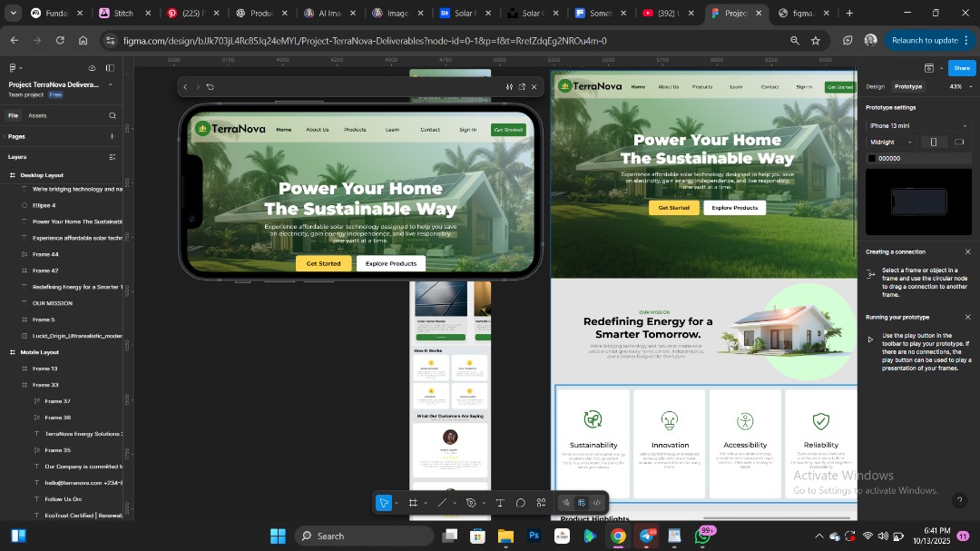The height and width of the screenshot is (551, 980).
Task: Open the help question mark button
Action: click(x=959, y=500)
